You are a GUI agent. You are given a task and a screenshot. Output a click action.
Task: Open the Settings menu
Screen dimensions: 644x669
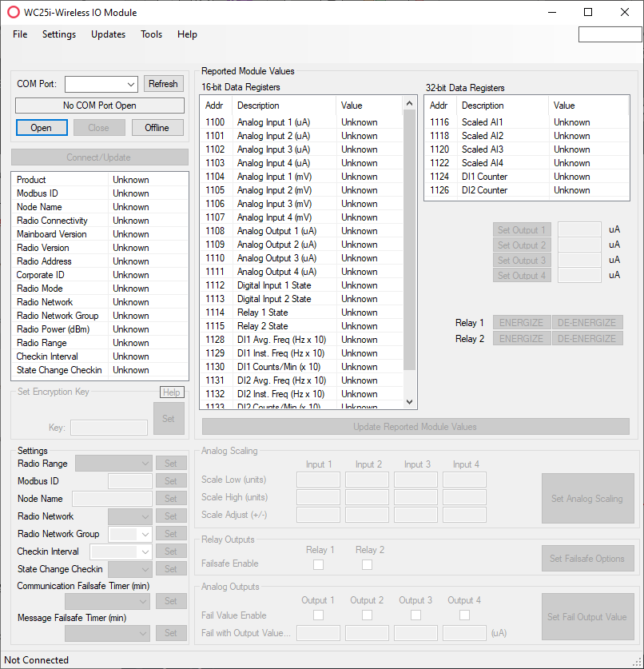coord(59,34)
